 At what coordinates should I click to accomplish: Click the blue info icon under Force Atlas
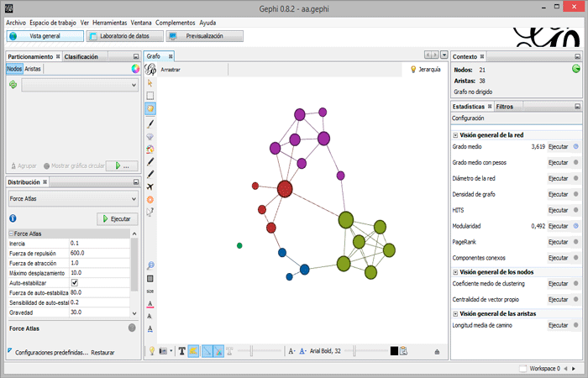[x=13, y=218]
